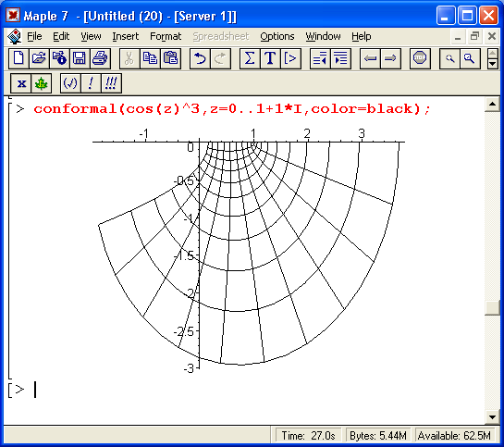Open an existing worksheet via folder icon
The image size is (504, 447).
pos(39,58)
